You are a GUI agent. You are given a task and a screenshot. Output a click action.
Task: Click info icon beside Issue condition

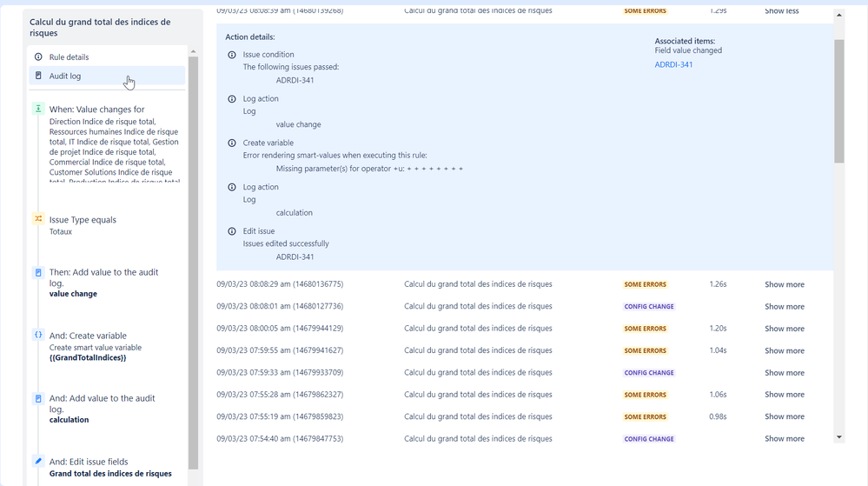pyautogui.click(x=232, y=55)
